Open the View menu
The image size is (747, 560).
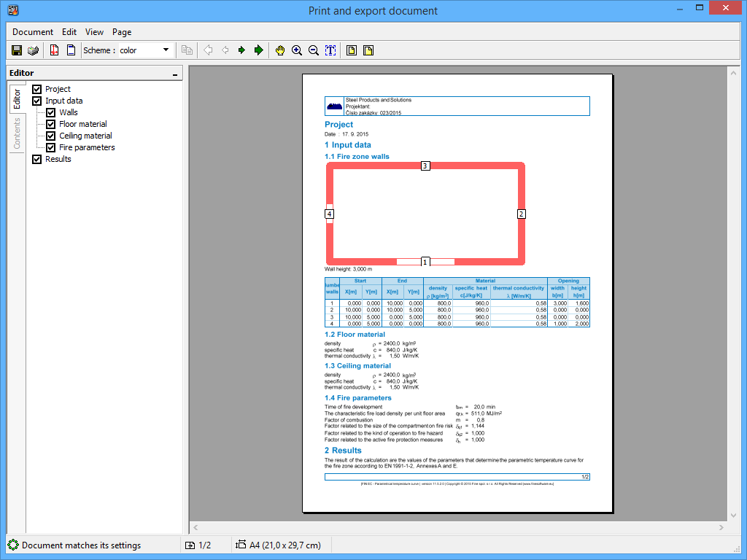click(x=94, y=32)
